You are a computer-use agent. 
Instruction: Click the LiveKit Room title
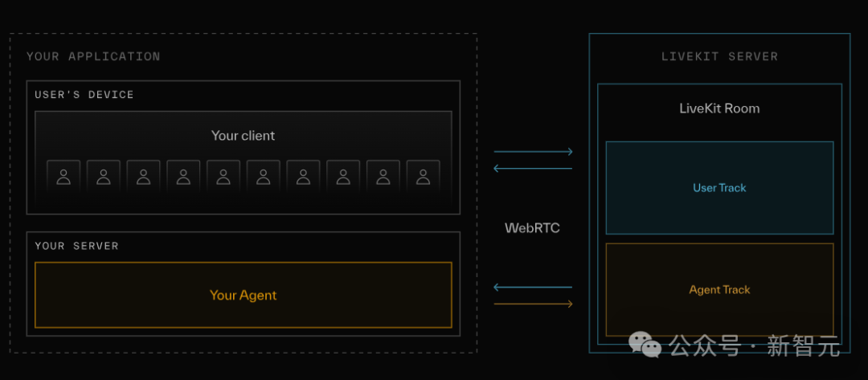pyautogui.click(x=719, y=108)
